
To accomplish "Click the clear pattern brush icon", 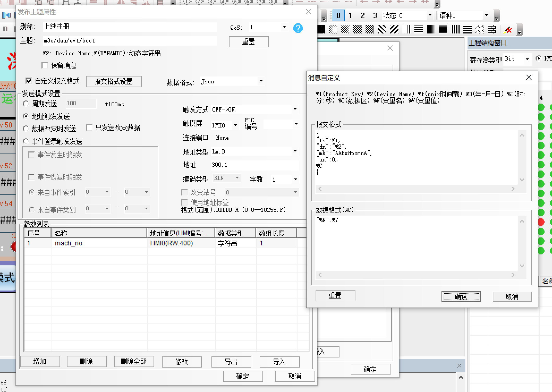I will point(508,30).
